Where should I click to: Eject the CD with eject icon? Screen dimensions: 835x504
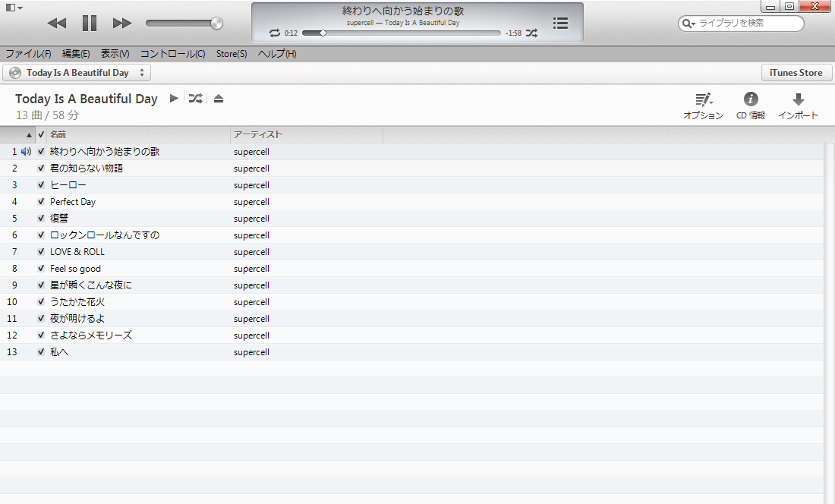click(219, 99)
